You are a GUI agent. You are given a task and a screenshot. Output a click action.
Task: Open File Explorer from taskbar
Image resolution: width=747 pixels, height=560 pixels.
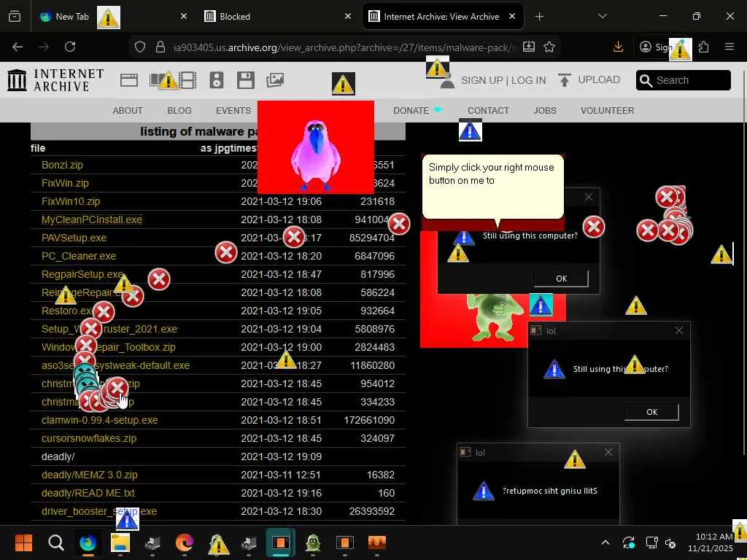(x=120, y=542)
